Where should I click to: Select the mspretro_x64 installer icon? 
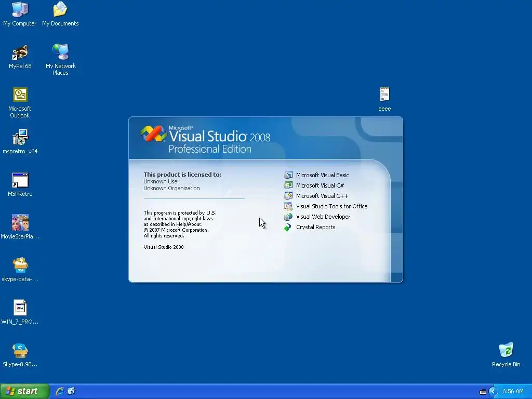tap(20, 137)
